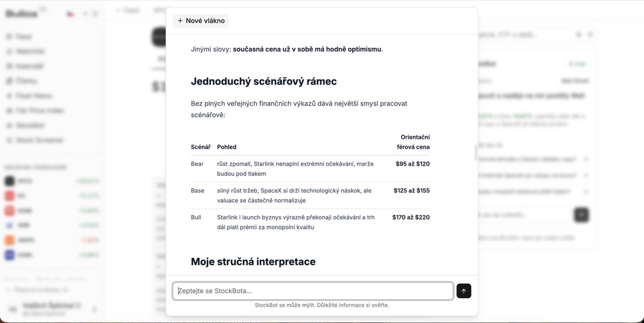This screenshot has width=644, height=323.
Task: Focus the Zeptejte se StockBota input field
Action: (x=313, y=291)
